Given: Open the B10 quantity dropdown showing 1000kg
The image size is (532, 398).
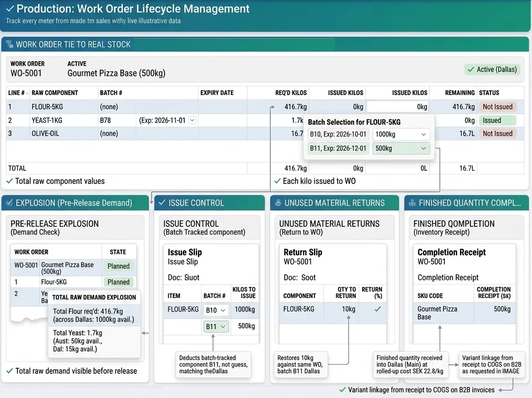Looking at the screenshot, I should (x=401, y=134).
